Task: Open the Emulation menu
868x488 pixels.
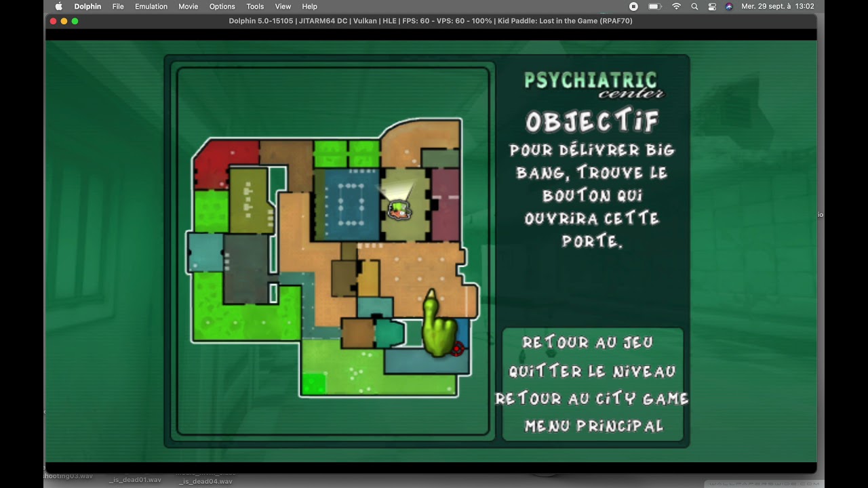Action: click(151, 6)
